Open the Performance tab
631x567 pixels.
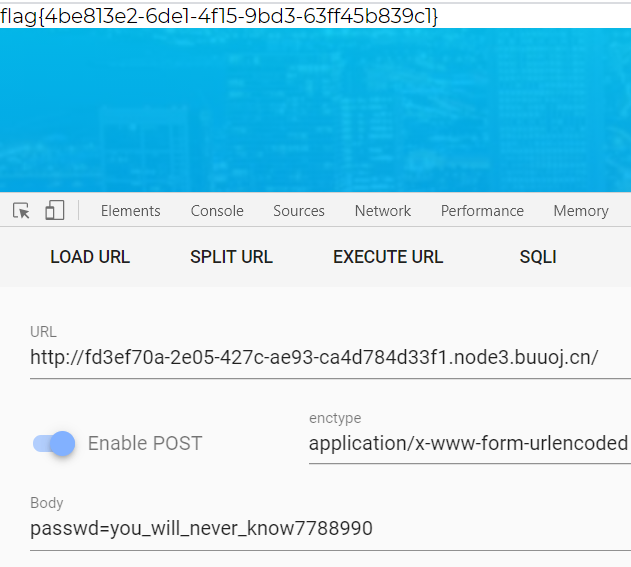(x=482, y=211)
